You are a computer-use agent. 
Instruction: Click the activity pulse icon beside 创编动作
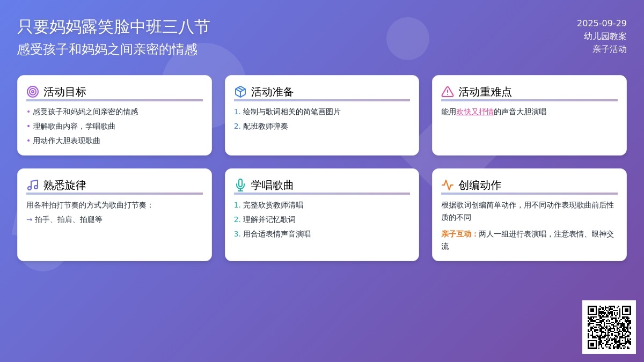click(x=448, y=185)
